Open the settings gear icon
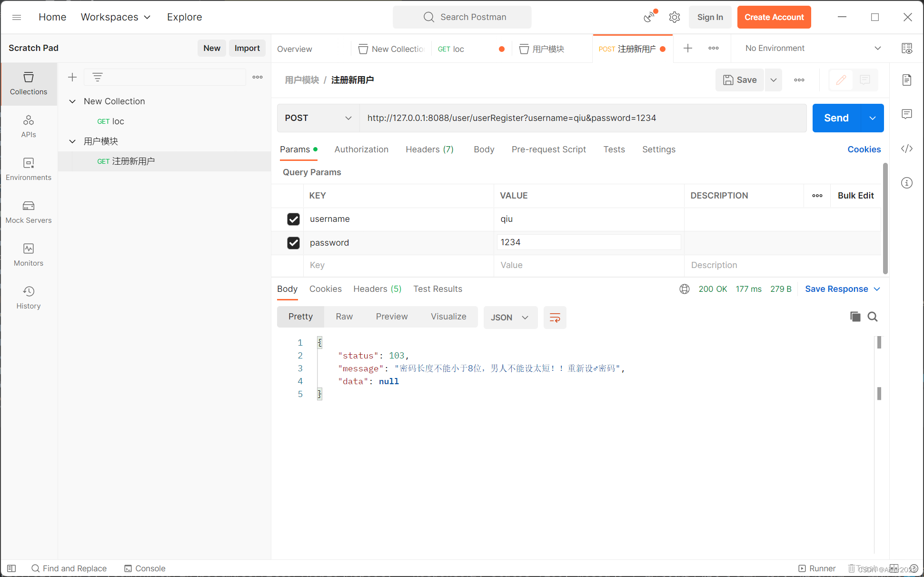The width and height of the screenshot is (924, 577). click(x=674, y=17)
